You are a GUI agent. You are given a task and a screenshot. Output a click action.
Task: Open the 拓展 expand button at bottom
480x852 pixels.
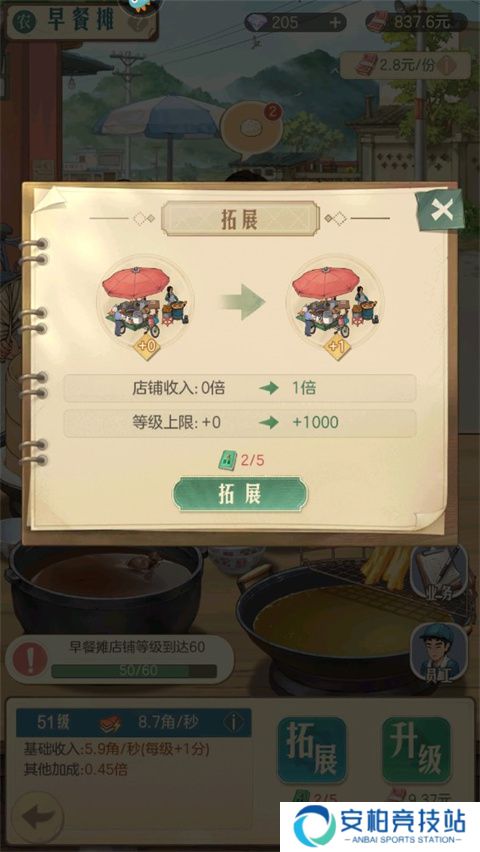click(312, 750)
